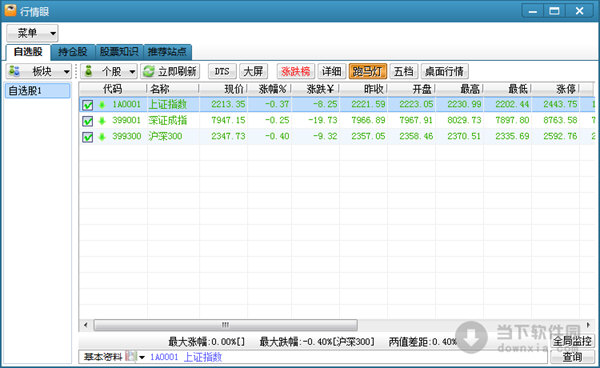This screenshot has height=368, width=600.
Task: Sort by the 涨幅% column header
Action: [x=270, y=89]
